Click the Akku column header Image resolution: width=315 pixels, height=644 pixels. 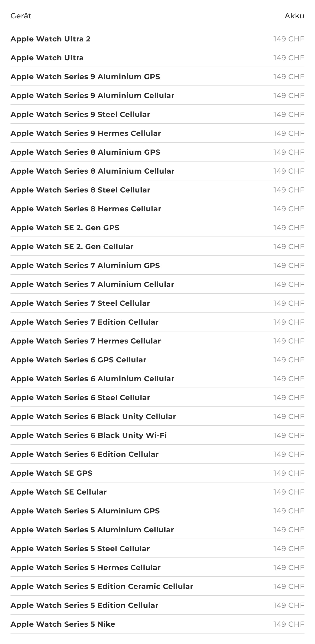click(294, 16)
